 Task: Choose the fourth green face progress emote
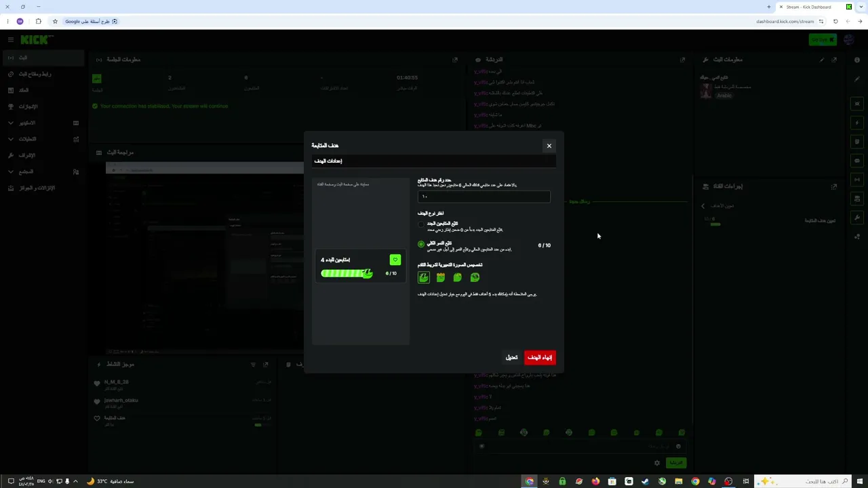point(475,277)
